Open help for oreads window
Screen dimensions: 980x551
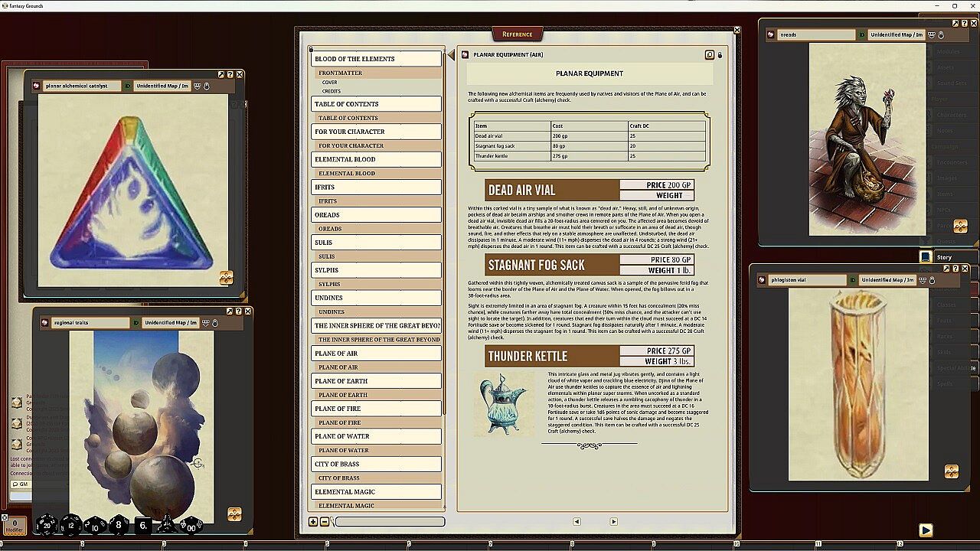tap(965, 23)
